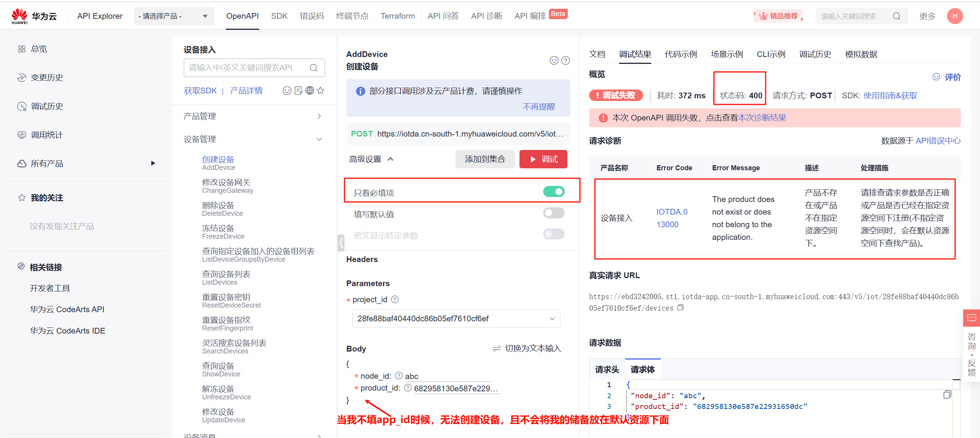The image size is (980, 438).
Task: Click the help question icon beside AddDevice title
Action: (x=565, y=60)
